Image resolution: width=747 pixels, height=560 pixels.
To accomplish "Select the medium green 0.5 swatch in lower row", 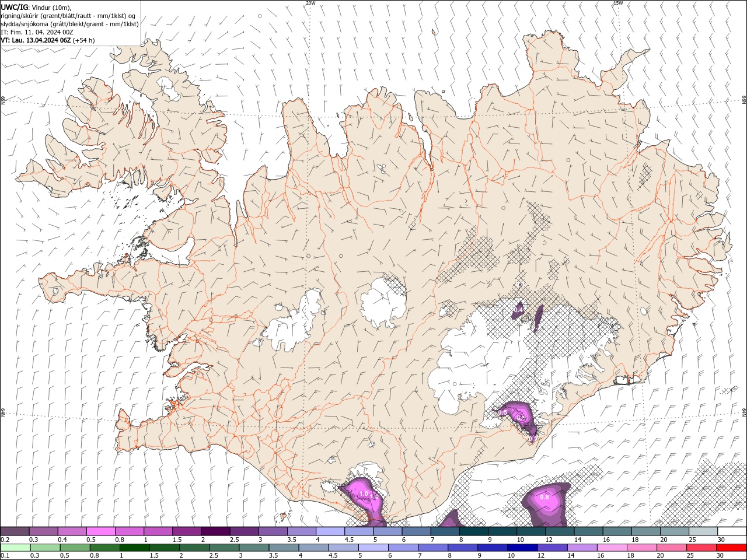I will tap(75, 548).
